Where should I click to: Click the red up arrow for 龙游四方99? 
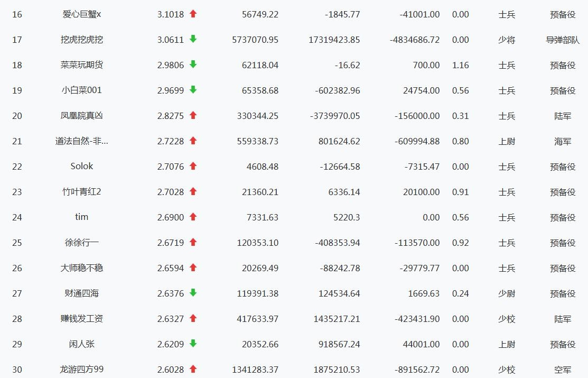(193, 369)
